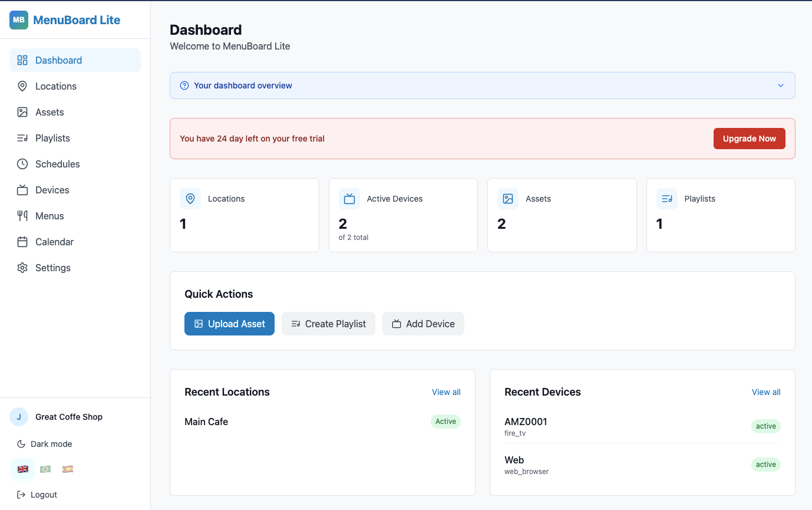The width and height of the screenshot is (812, 510).
Task: Click 'Your dashboard overview' text
Action: (243, 85)
